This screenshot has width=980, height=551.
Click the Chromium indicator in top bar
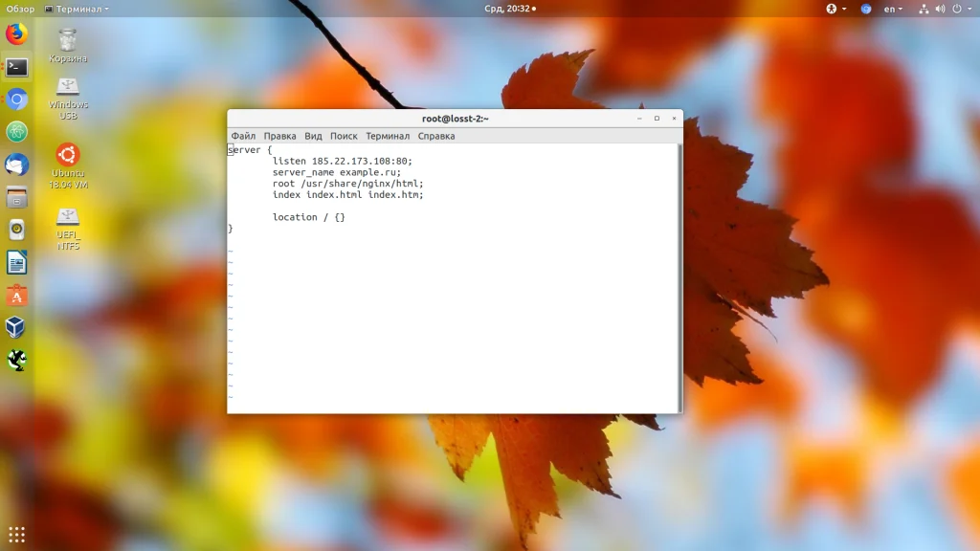(x=865, y=9)
